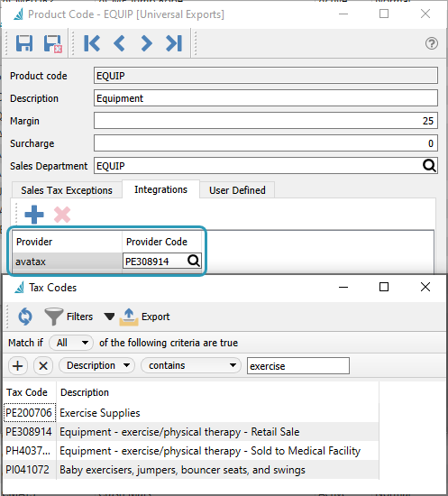448x496 pixels.
Task: Click the Save and Close icon
Action: (x=53, y=43)
